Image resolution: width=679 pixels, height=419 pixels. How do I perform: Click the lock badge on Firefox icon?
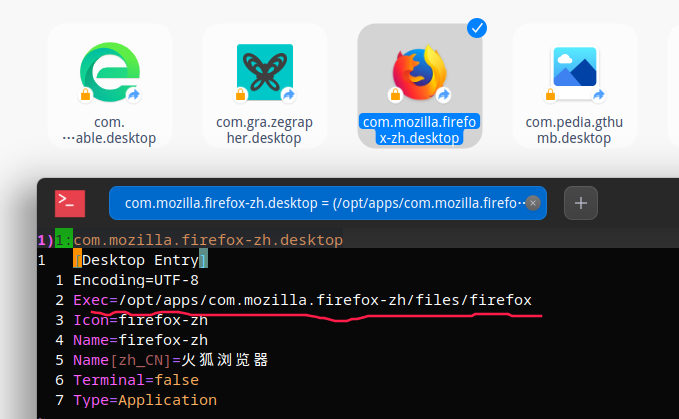(x=396, y=95)
